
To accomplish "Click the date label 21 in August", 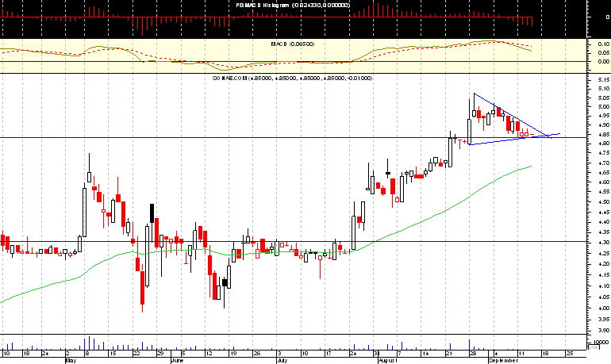I will (449, 354).
